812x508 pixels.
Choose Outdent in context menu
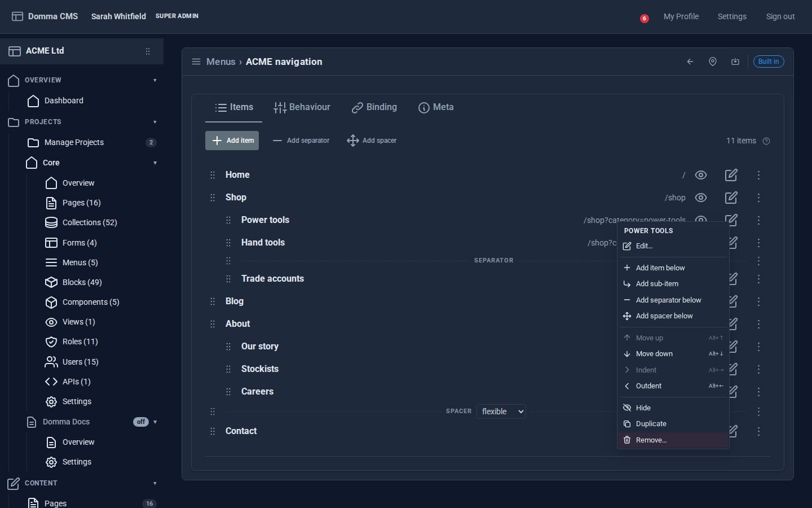click(x=673, y=386)
